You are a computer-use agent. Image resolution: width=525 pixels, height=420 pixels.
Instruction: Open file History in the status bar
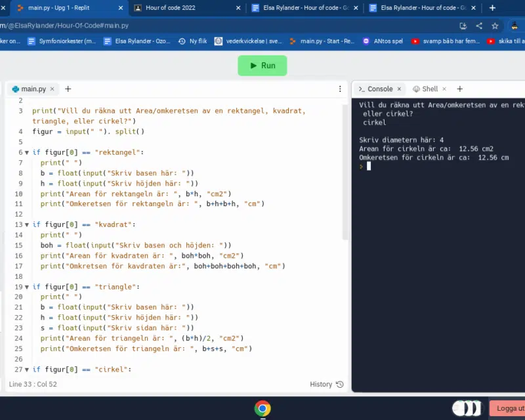tap(326, 384)
